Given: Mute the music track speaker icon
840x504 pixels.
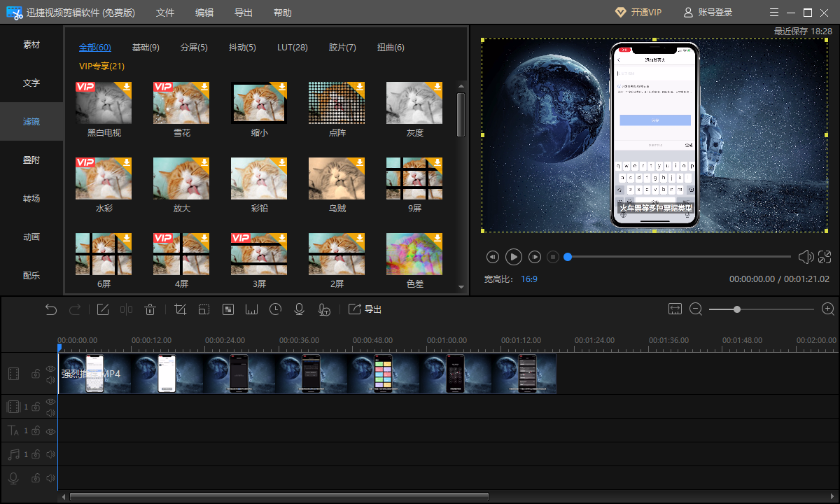Looking at the screenshot, I should (x=50, y=454).
